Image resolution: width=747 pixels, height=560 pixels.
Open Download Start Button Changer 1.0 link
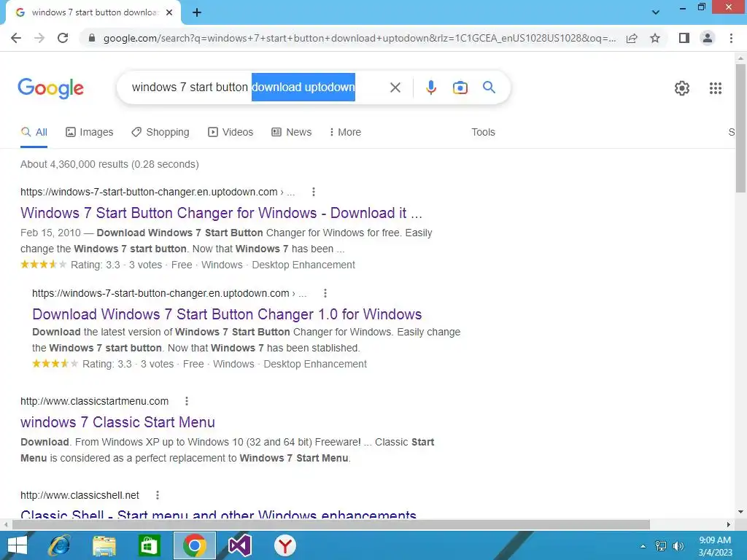point(227,314)
